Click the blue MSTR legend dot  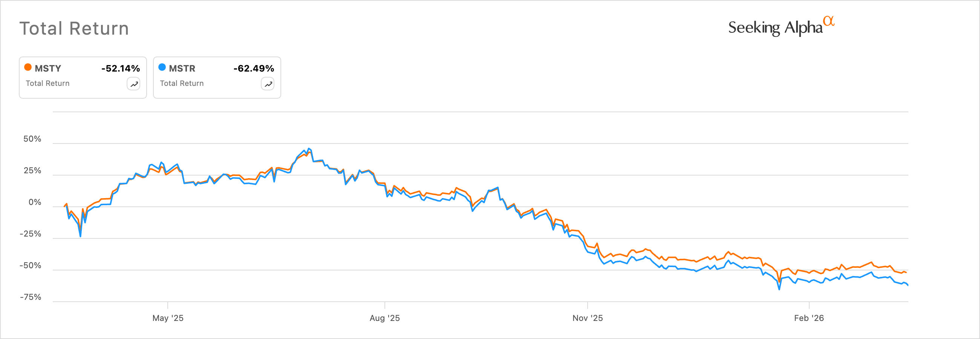(x=162, y=67)
